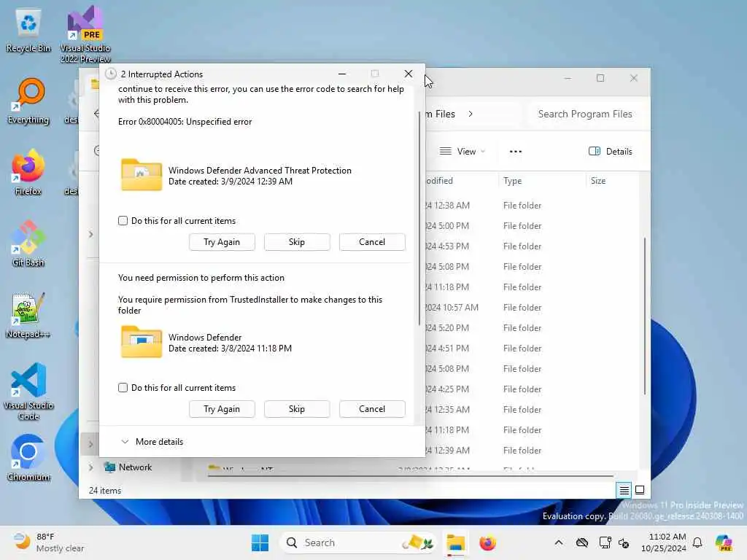Click the Windows Start button
This screenshot has width=747, height=560.
260,542
